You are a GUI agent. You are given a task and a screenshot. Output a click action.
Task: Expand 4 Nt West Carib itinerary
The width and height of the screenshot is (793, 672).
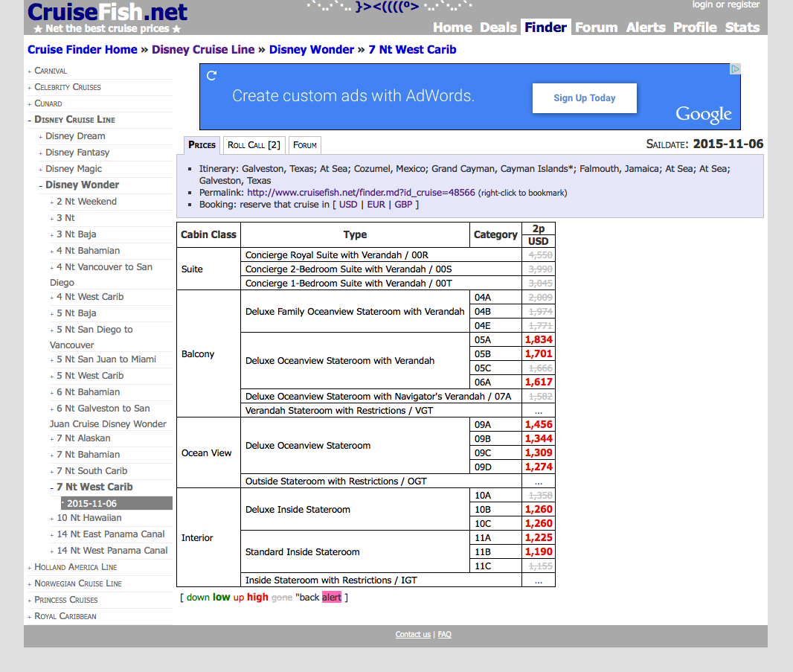(x=90, y=296)
